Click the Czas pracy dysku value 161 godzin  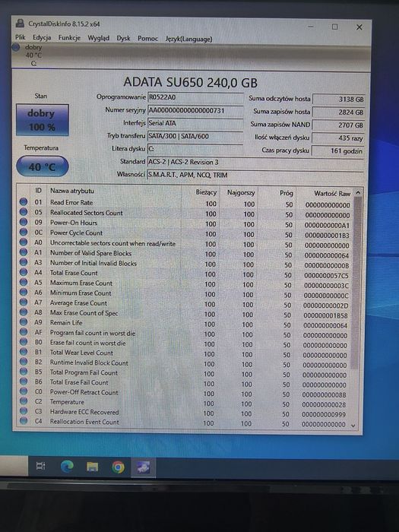pos(339,151)
